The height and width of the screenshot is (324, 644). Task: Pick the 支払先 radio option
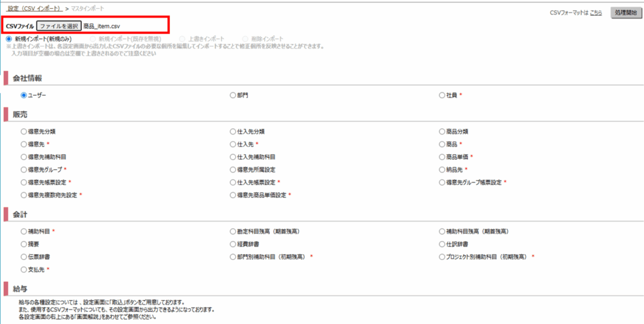(24, 269)
